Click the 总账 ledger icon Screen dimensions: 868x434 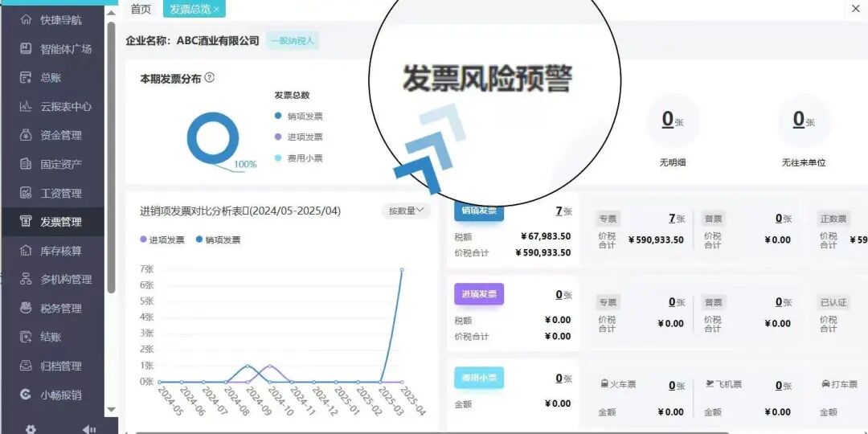click(x=26, y=77)
